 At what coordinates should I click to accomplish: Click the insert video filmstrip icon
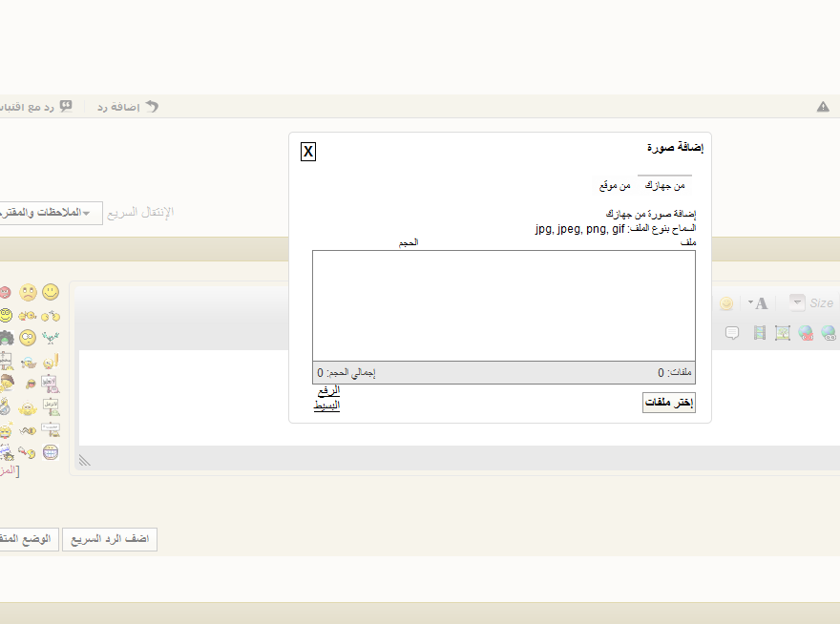759,333
